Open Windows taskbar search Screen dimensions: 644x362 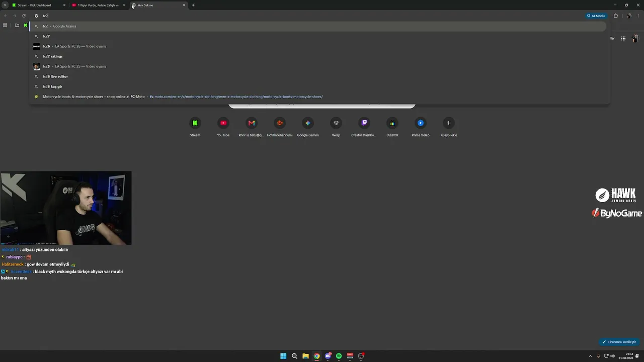[294, 356]
